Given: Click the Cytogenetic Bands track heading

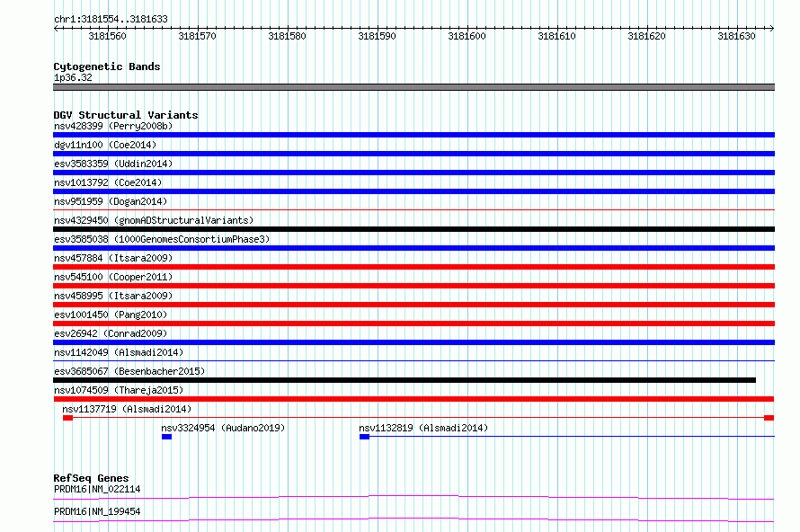Looking at the screenshot, I should pyautogui.click(x=107, y=66).
